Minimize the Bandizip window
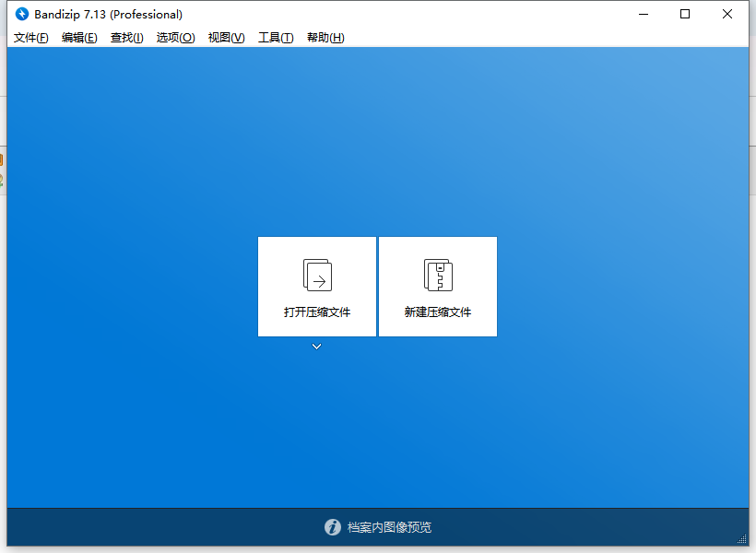Image resolution: width=756 pixels, height=553 pixels. (644, 14)
